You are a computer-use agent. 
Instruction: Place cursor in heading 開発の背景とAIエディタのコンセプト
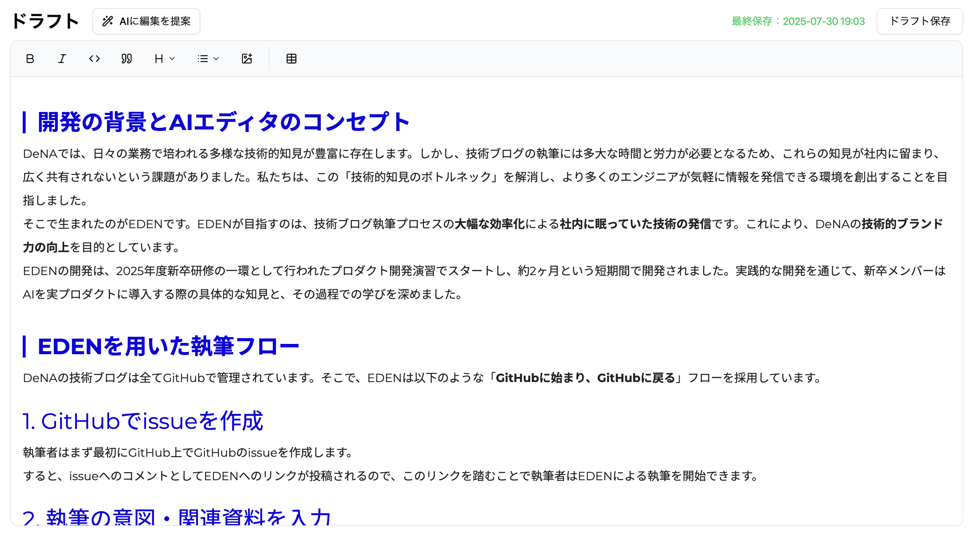click(x=224, y=122)
